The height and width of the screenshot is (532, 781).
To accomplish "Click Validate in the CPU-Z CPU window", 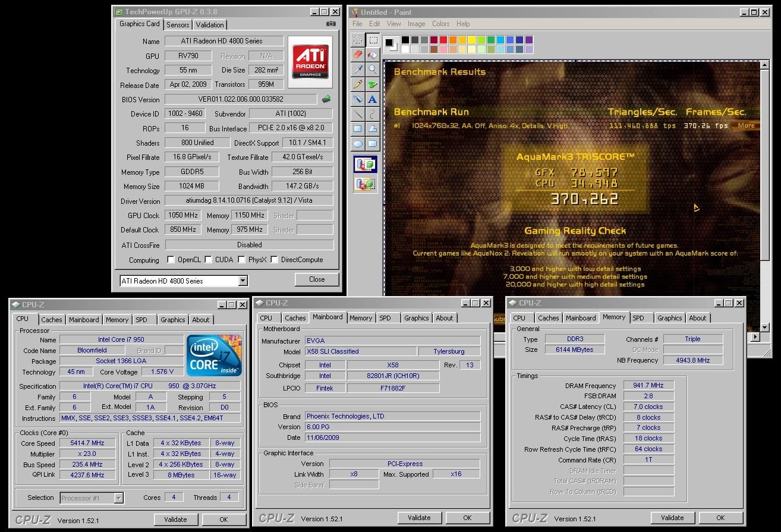I will click(175, 520).
